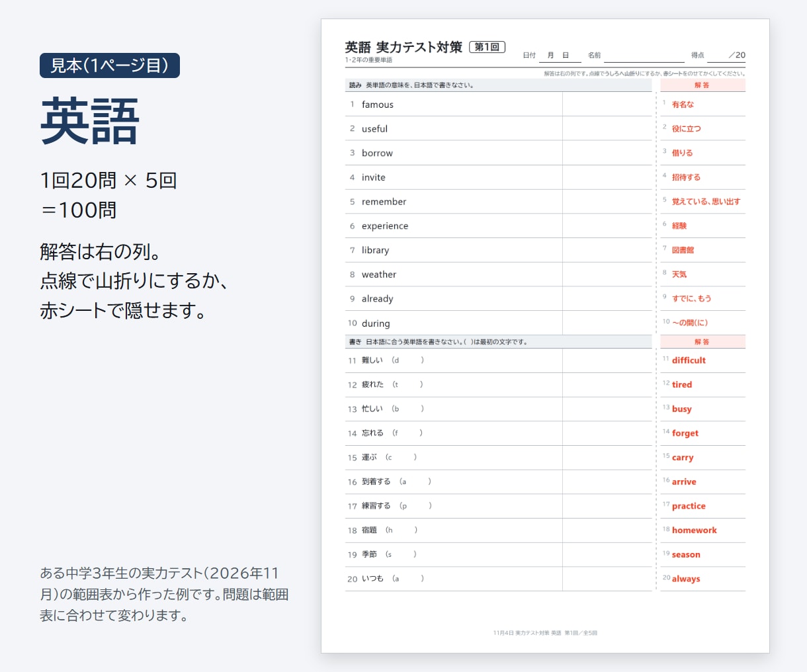This screenshot has width=807, height=672.
Task: Click the text 1回20問 × 5回
Action: 108,181
